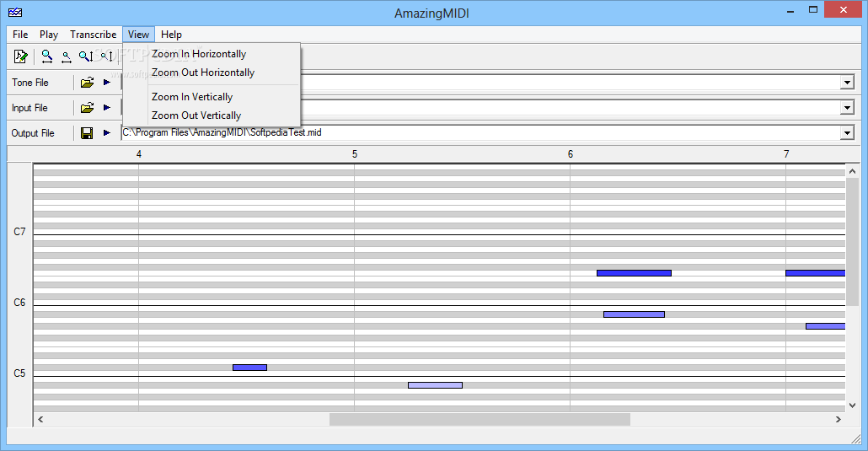868x451 pixels.
Task: Select the light note below C5
Action: (x=435, y=385)
